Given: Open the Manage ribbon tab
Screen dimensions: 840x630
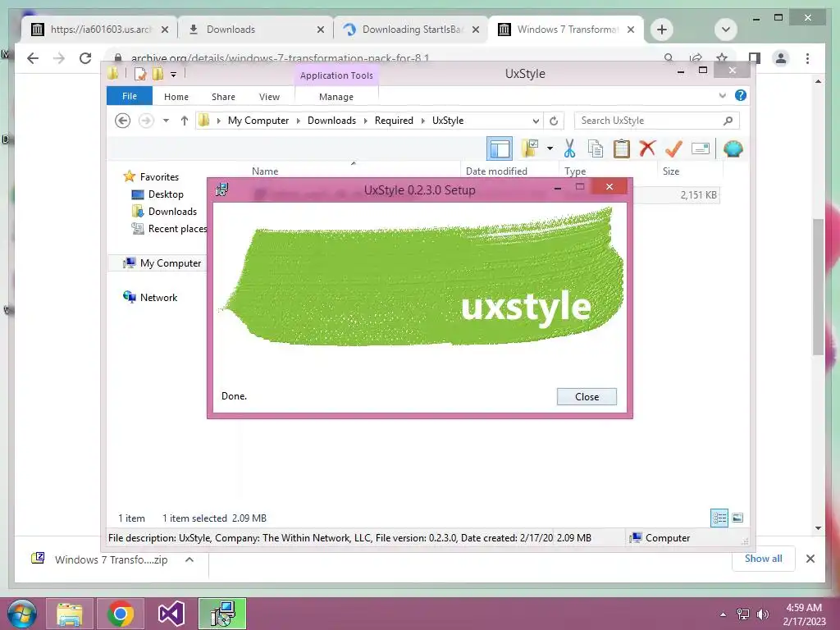Looking at the screenshot, I should (336, 97).
